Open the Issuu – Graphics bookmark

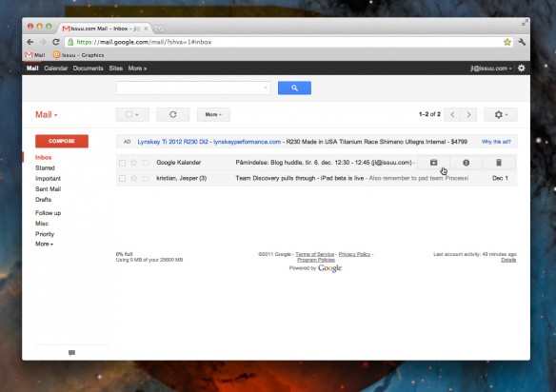(x=78, y=55)
